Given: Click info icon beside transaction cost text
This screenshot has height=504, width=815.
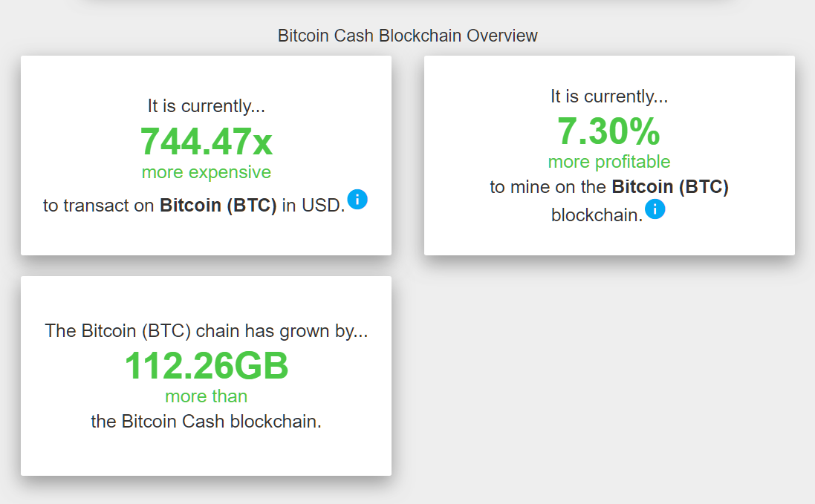Looking at the screenshot, I should pyautogui.click(x=357, y=200).
